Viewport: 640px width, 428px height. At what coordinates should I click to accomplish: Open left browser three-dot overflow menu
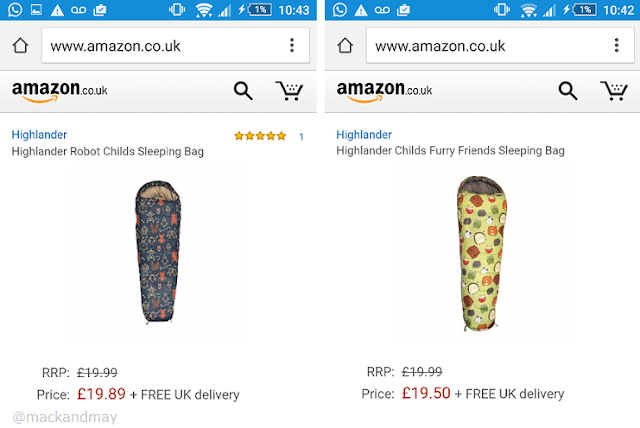pos(291,46)
